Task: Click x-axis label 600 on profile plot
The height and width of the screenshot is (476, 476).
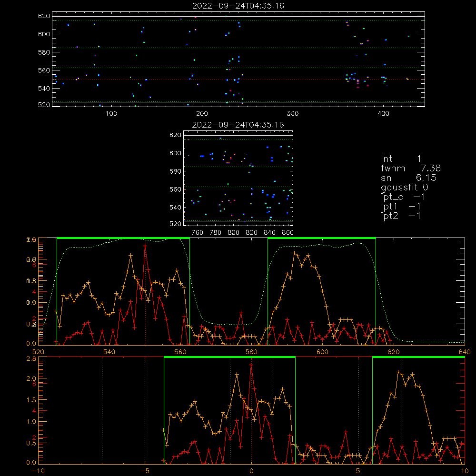Action: [x=322, y=352]
